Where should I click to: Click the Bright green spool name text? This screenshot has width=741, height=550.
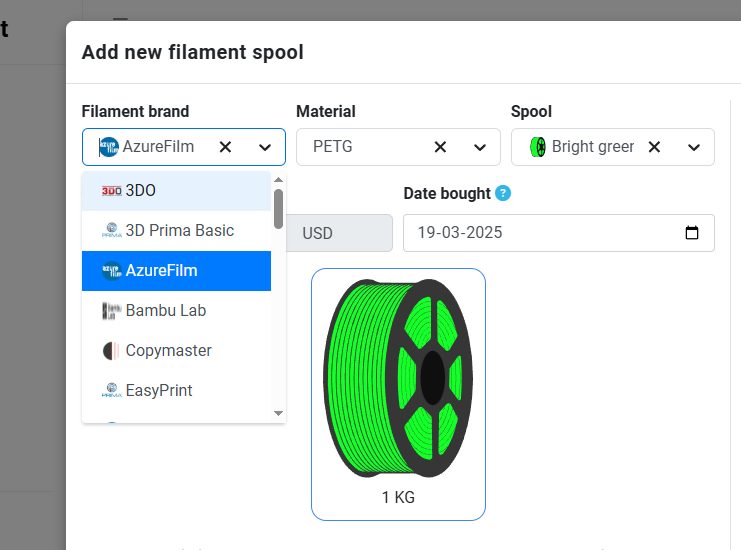pyautogui.click(x=593, y=147)
